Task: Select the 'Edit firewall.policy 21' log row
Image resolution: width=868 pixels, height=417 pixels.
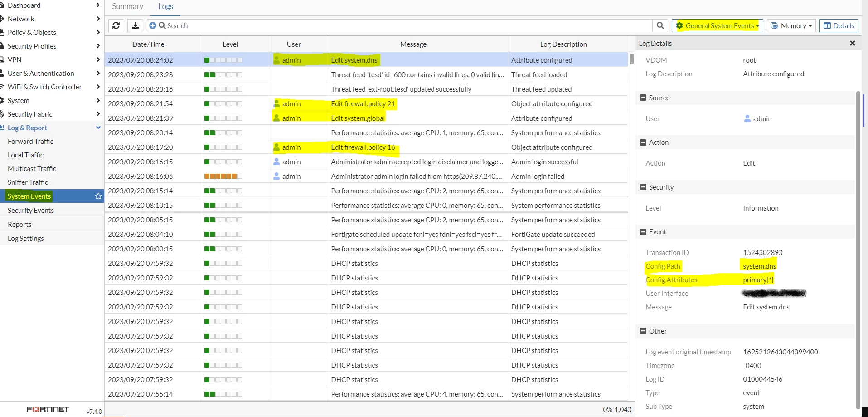Action: coord(366,103)
